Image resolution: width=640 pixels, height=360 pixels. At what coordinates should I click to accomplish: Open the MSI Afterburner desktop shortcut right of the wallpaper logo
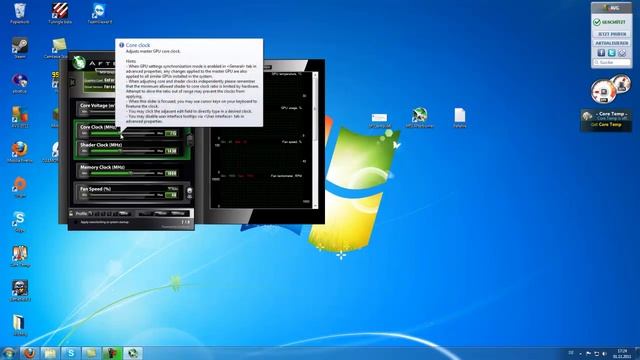tap(419, 118)
